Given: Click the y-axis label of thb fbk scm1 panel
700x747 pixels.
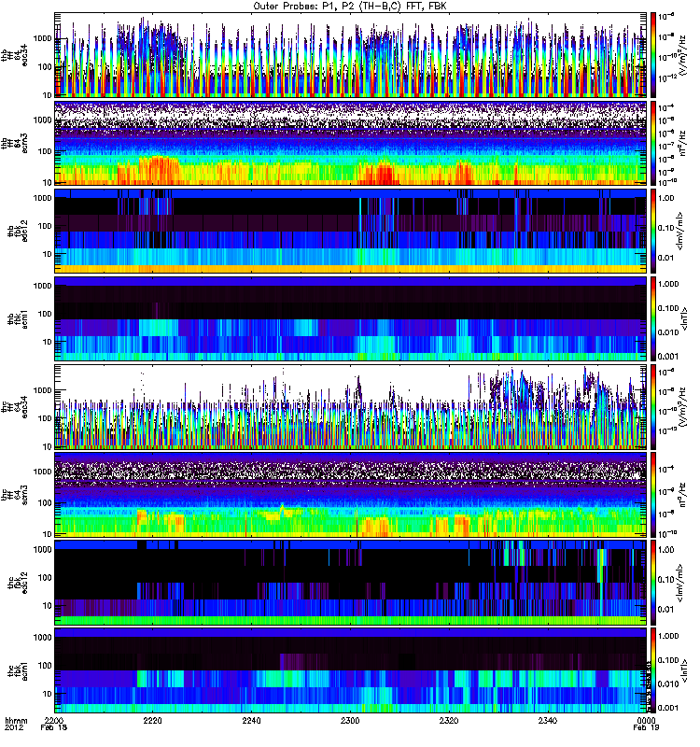Looking at the screenshot, I should pos(17,319).
